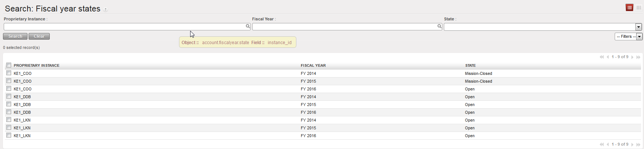Open the Proprietary Instance lookup magnifier
Screen dimensions: 644x149
pyautogui.click(x=248, y=26)
